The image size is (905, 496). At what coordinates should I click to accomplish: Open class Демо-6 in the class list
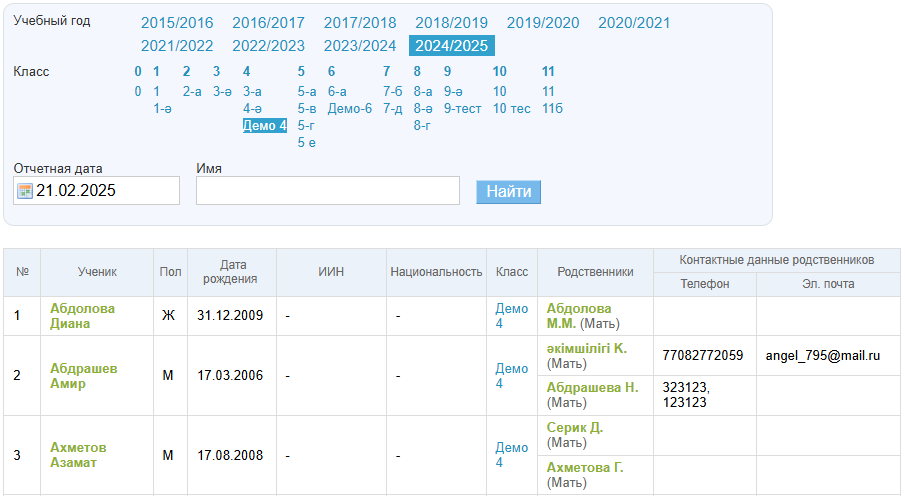(349, 108)
